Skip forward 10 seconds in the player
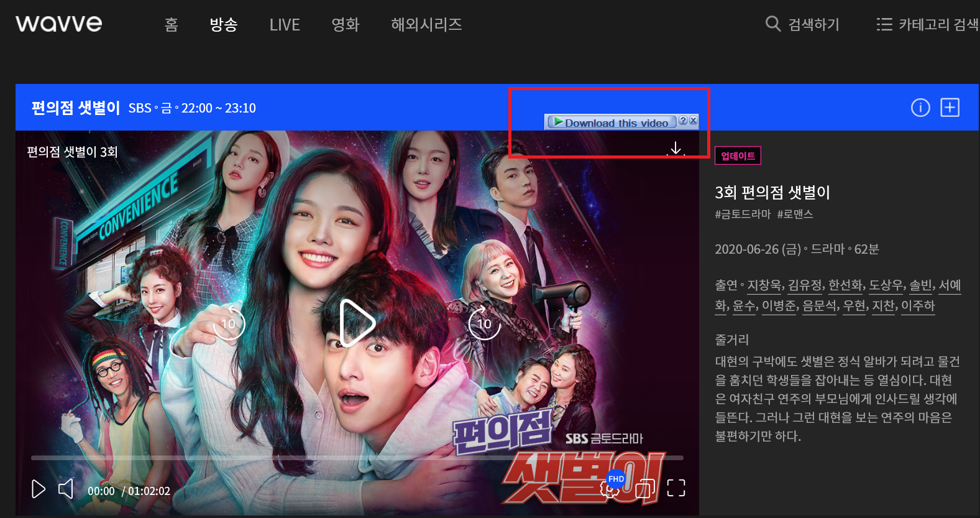The height and width of the screenshot is (518, 980). [485, 323]
